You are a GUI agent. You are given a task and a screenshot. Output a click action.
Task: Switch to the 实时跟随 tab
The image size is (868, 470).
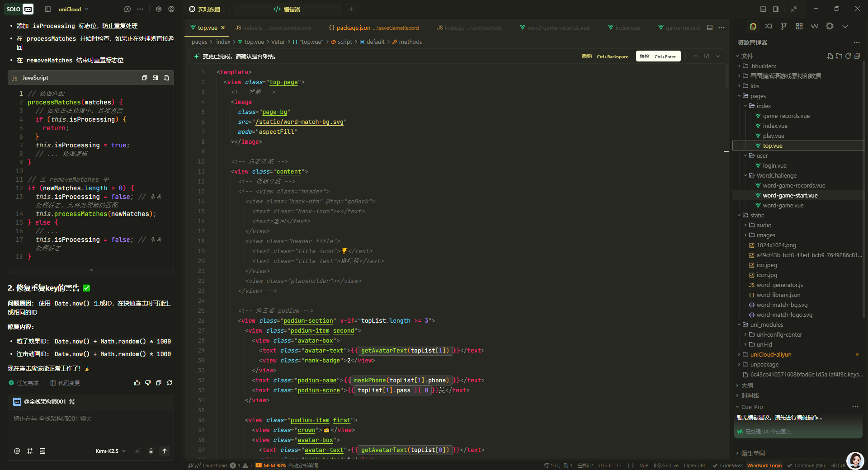coord(205,9)
